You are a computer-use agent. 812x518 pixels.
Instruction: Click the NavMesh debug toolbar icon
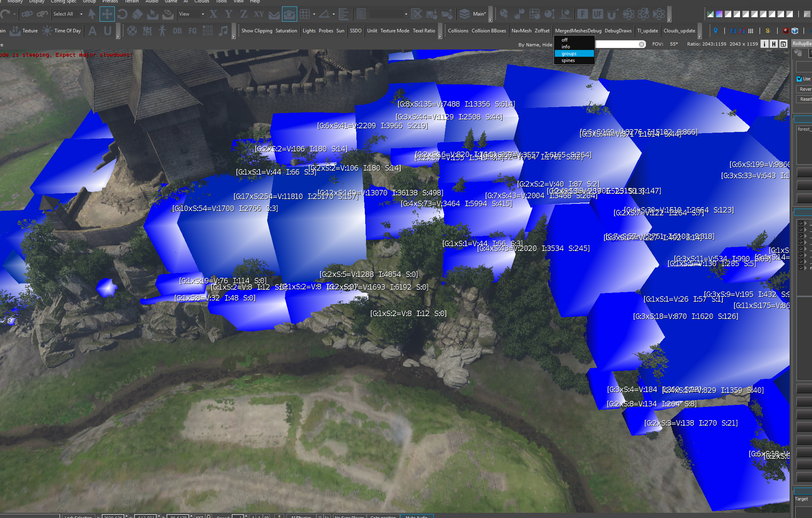pos(520,31)
